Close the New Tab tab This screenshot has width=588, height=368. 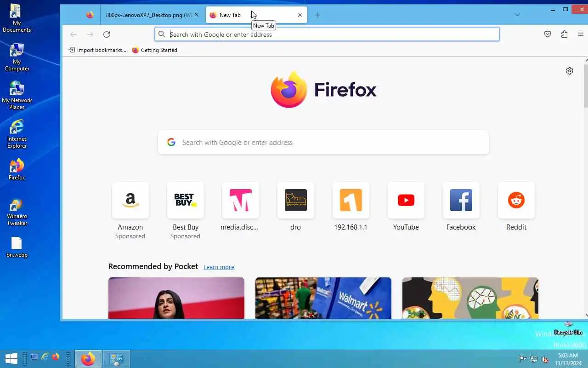click(x=300, y=15)
